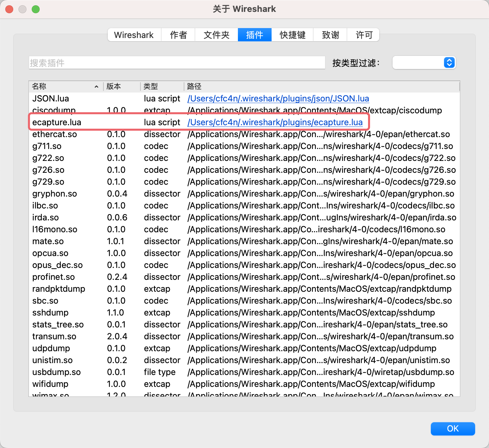
Task: Click version 1.1.0 of sshdump
Action: (x=115, y=313)
